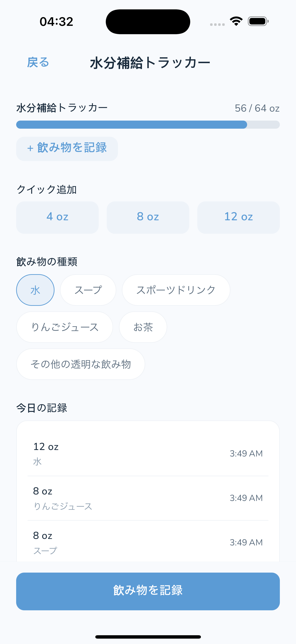Tap the 56 / 64 oz total label
Viewport: 296px width, 644px height.
pyautogui.click(x=257, y=108)
